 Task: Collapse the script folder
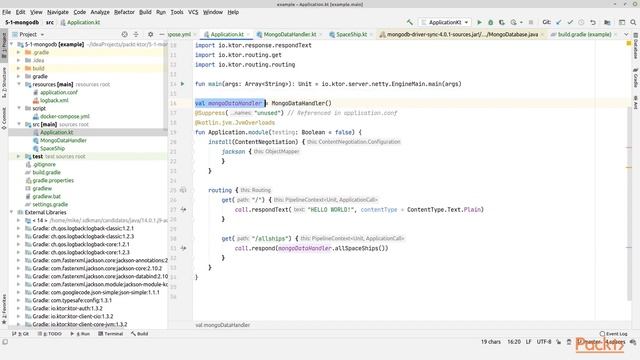pyautogui.click(x=18, y=108)
